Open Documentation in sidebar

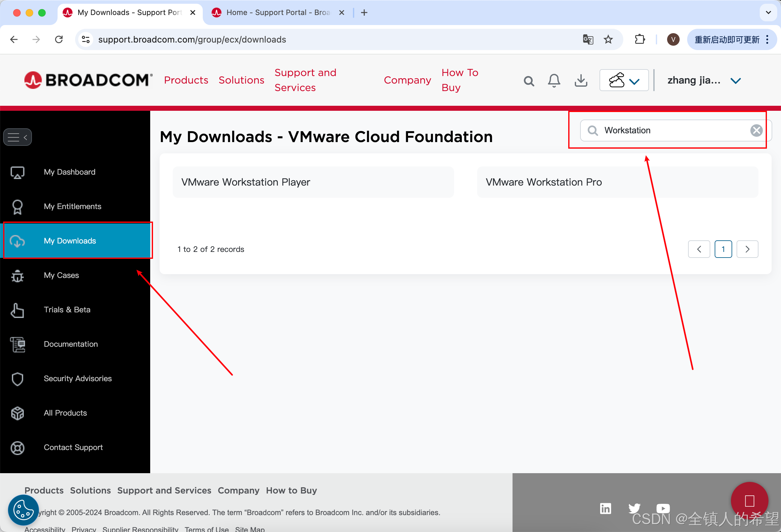pos(71,344)
